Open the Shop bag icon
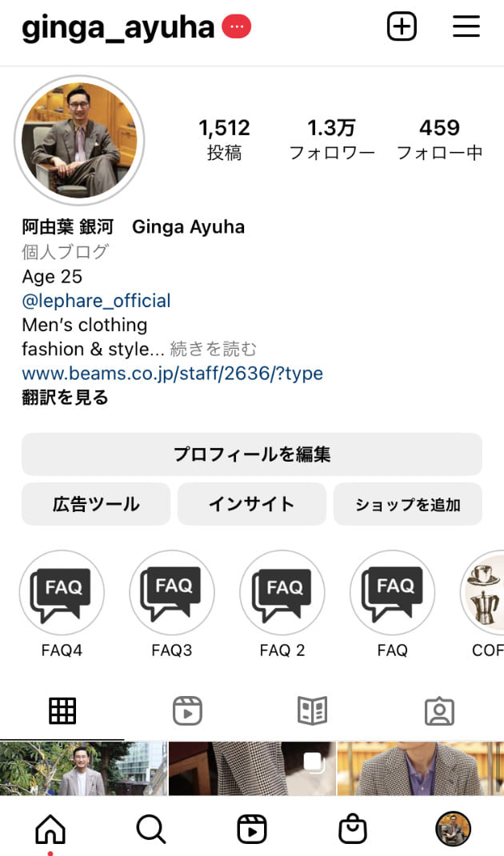The width and height of the screenshot is (504, 856). [353, 830]
